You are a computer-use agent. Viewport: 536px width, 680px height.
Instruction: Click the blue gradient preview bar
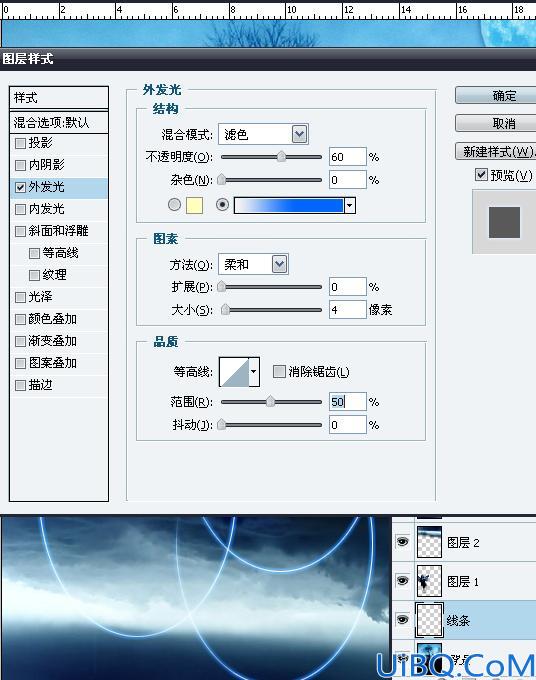[x=289, y=205]
